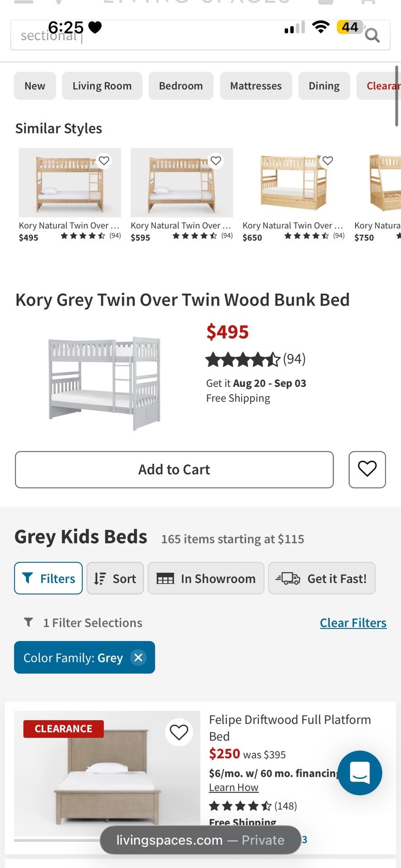Open the Sort options
The image size is (401, 868).
(x=115, y=578)
